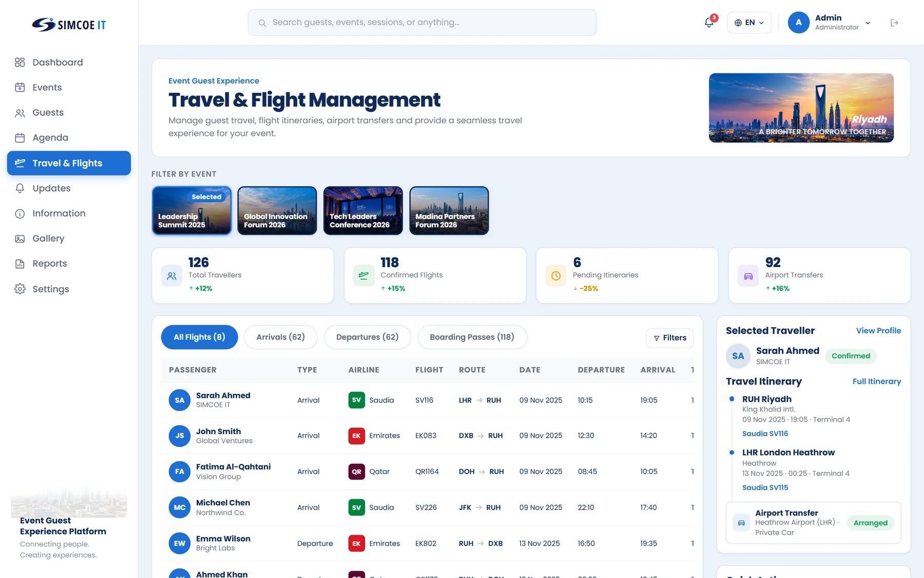Viewport: 924px width, 578px height.
Task: Select Global Innovation Forum 2026 event card
Action: [x=277, y=211]
